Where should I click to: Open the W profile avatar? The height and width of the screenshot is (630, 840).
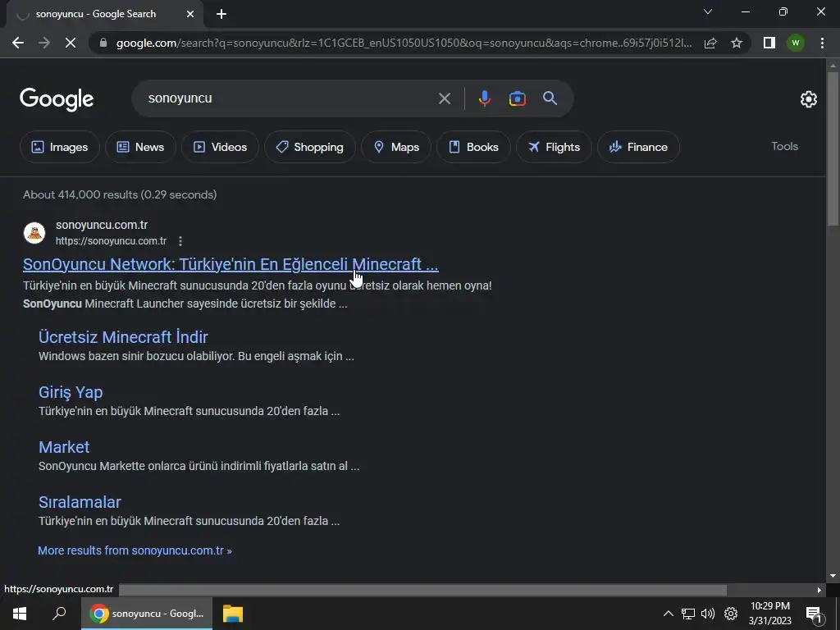(796, 43)
